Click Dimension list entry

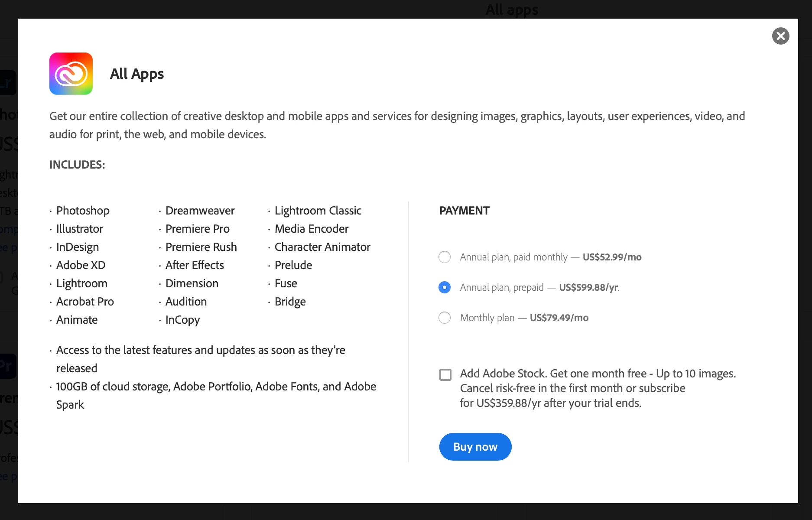pyautogui.click(x=192, y=283)
